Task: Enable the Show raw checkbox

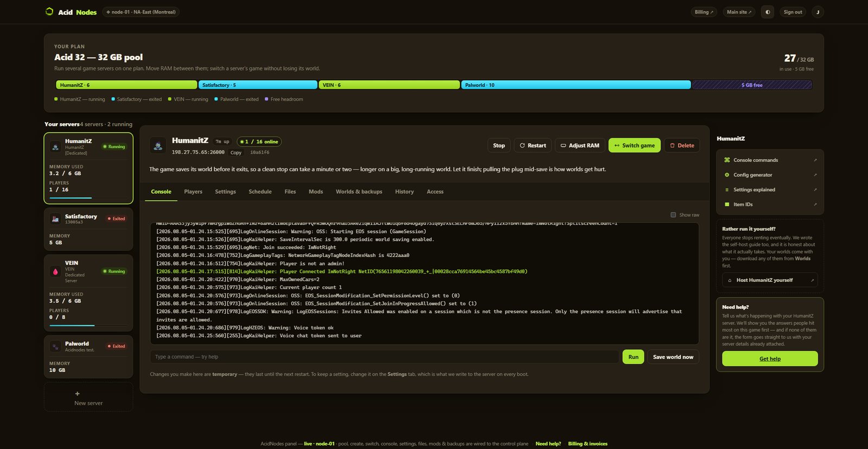Action: 673,215
